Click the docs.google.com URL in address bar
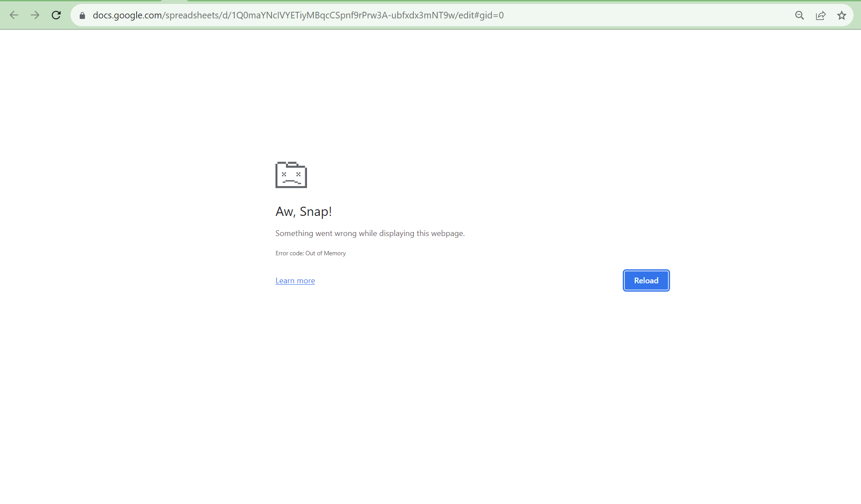 127,15
